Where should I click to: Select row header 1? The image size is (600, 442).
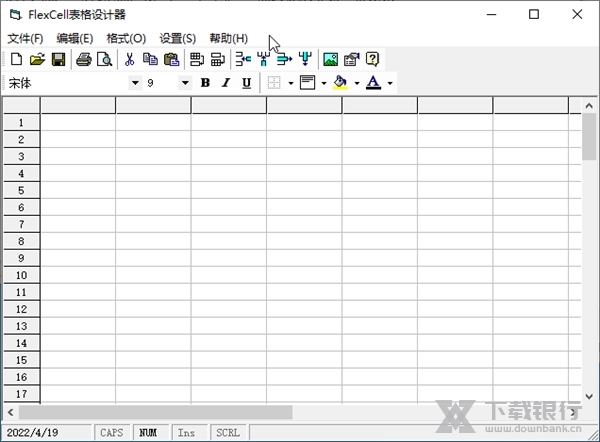click(x=21, y=122)
